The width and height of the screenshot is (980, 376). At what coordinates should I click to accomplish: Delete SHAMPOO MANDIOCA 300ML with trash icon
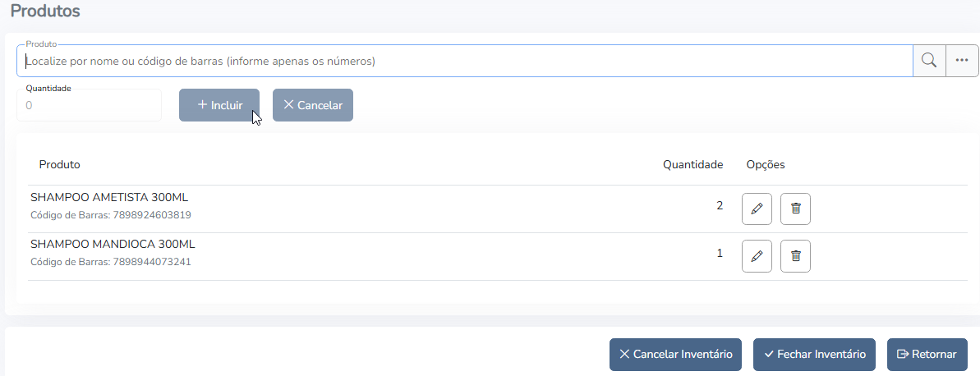pos(795,256)
